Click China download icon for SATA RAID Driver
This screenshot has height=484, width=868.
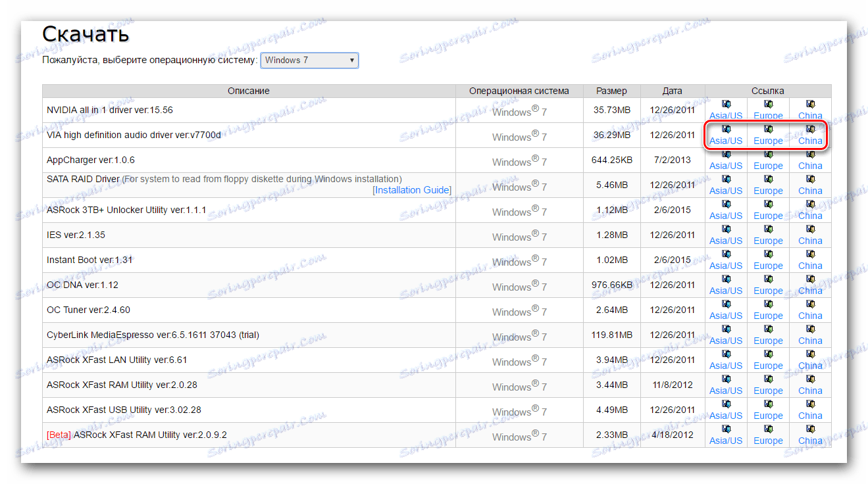coord(810,179)
